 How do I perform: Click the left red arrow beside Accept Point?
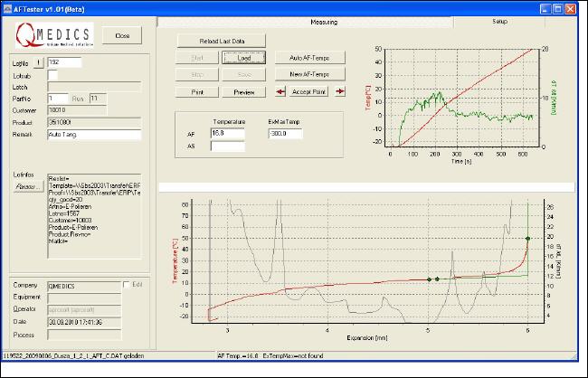coord(280,91)
